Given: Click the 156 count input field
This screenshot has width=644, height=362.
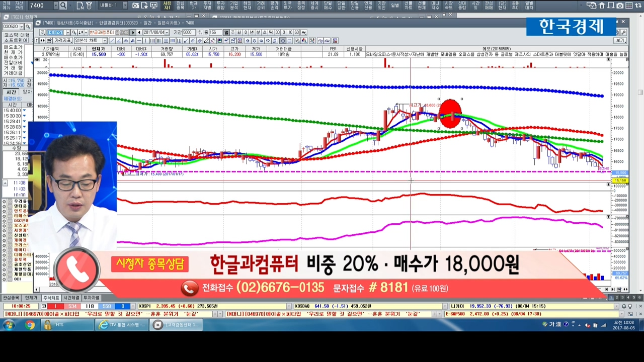Looking at the screenshot, I should [215, 32].
